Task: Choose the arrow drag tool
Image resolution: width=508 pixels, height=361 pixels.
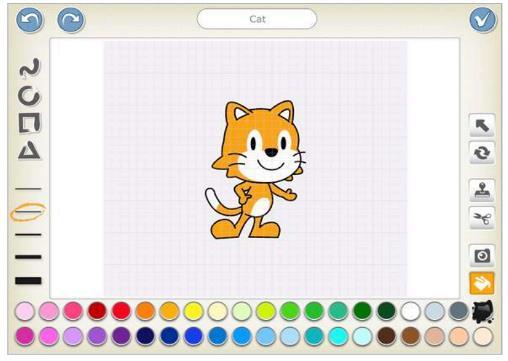Action: click(482, 125)
